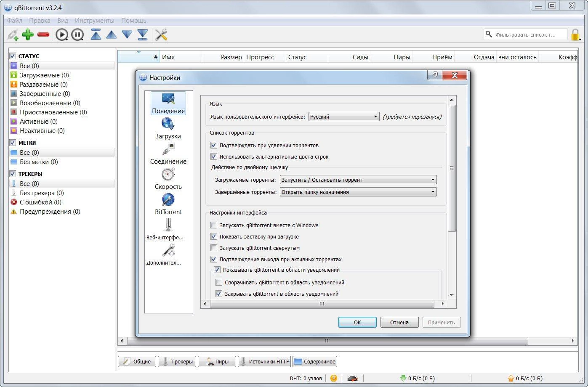Move torrent to bottom of queue icon
Screen dimensions: 588x387
(143, 34)
